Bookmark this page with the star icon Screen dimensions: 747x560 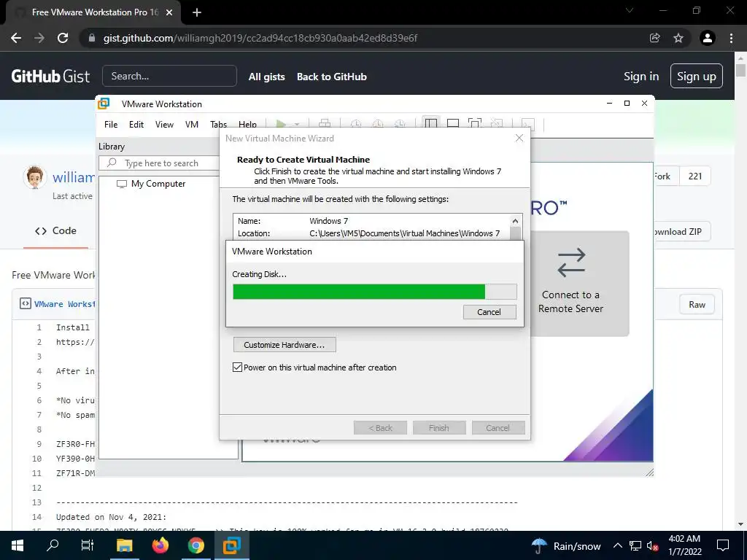(x=678, y=38)
